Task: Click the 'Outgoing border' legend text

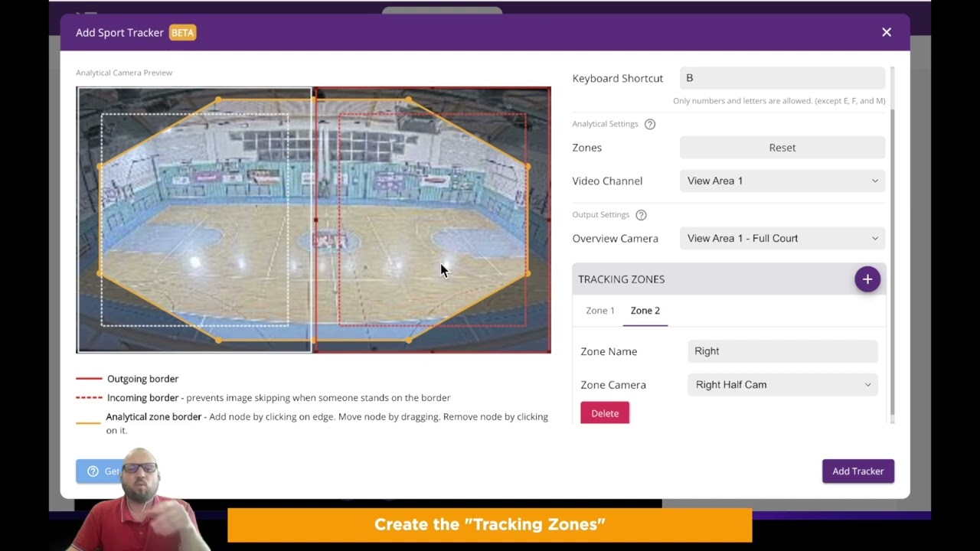Action: (142, 379)
